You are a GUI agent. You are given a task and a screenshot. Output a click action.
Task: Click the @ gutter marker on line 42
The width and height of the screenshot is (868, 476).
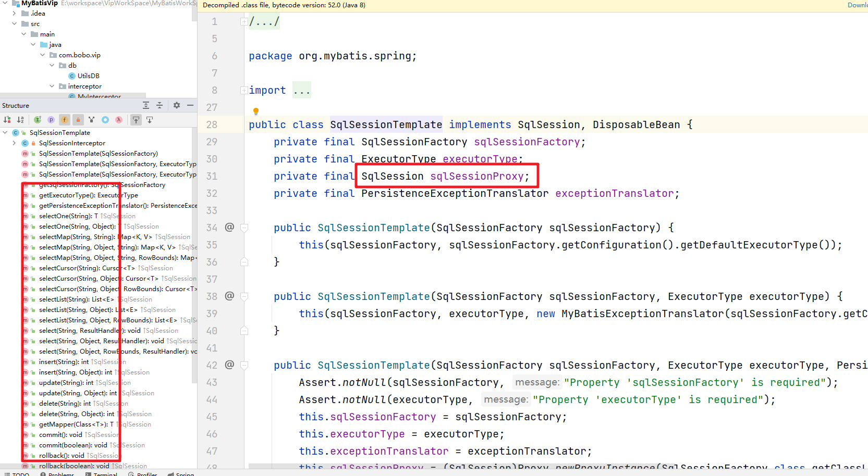pyautogui.click(x=229, y=365)
